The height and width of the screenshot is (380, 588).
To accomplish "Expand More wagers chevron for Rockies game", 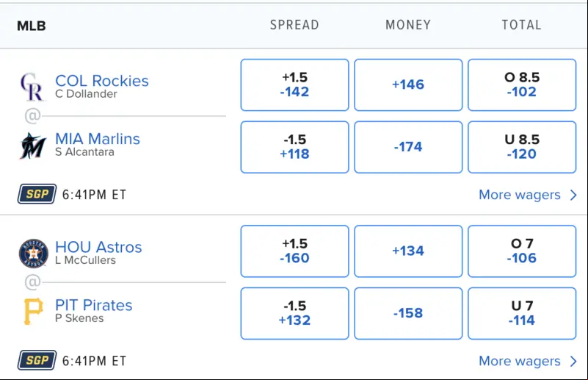I will tap(573, 195).
